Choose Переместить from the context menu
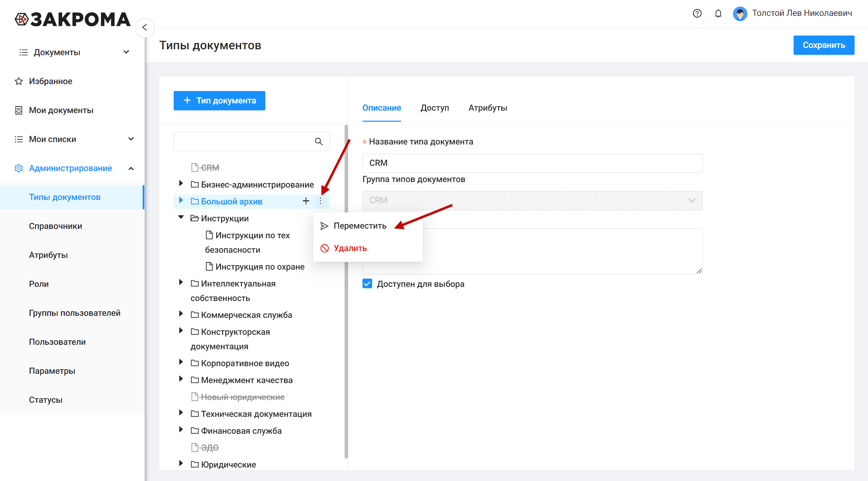Viewport: 868px width, 481px height. point(368,226)
